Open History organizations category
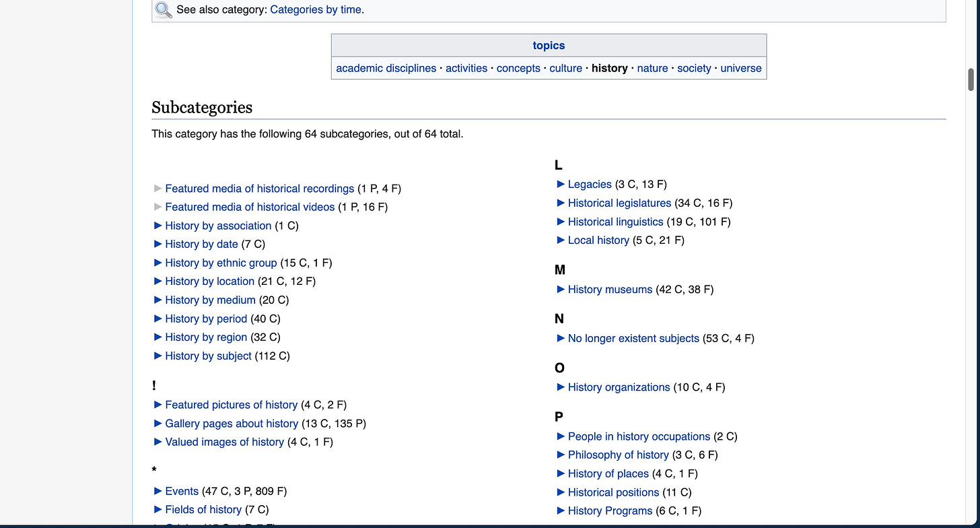Image resolution: width=980 pixels, height=528 pixels. pos(619,387)
